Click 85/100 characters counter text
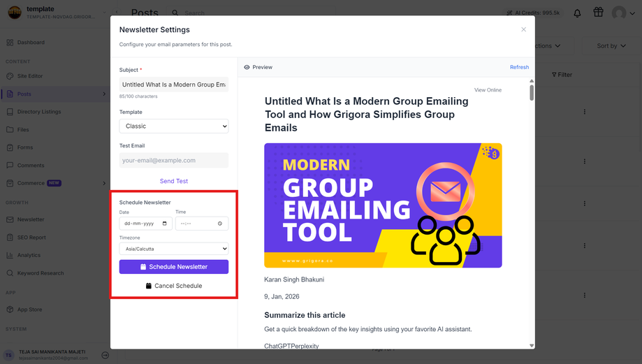 click(138, 96)
